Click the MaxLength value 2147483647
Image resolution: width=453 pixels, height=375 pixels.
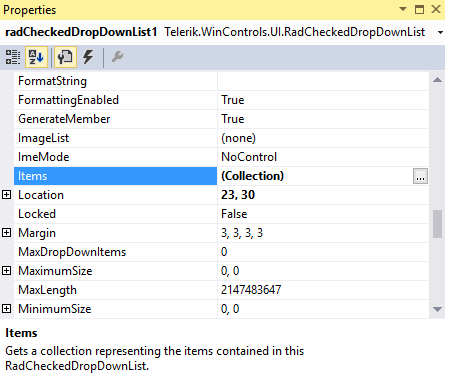251,290
